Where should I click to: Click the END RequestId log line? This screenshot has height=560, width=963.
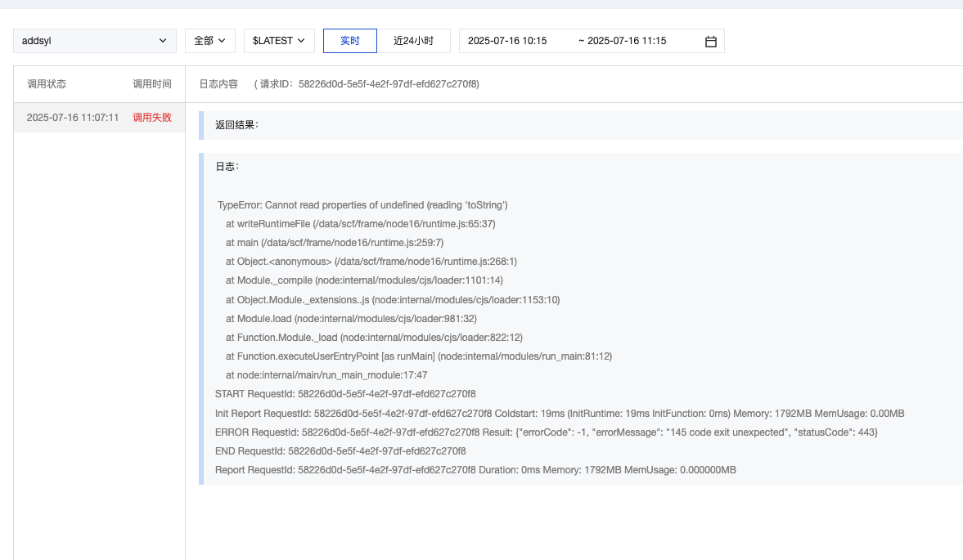340,451
